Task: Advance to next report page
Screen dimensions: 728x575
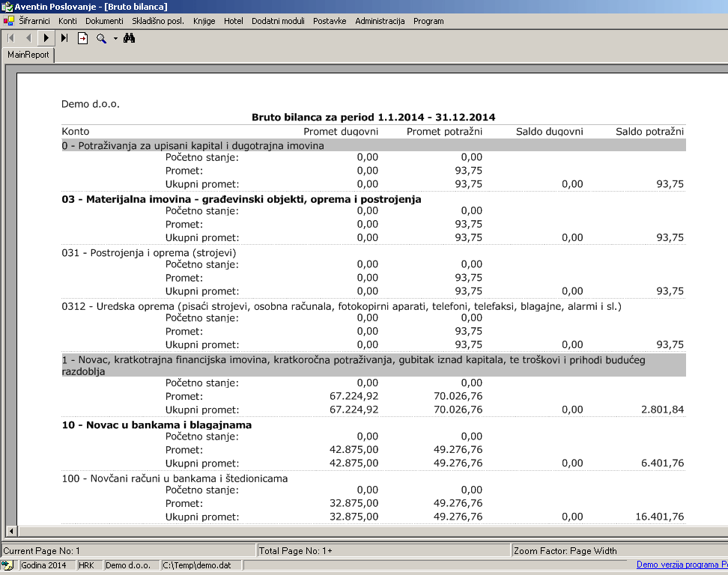Action: (x=46, y=37)
